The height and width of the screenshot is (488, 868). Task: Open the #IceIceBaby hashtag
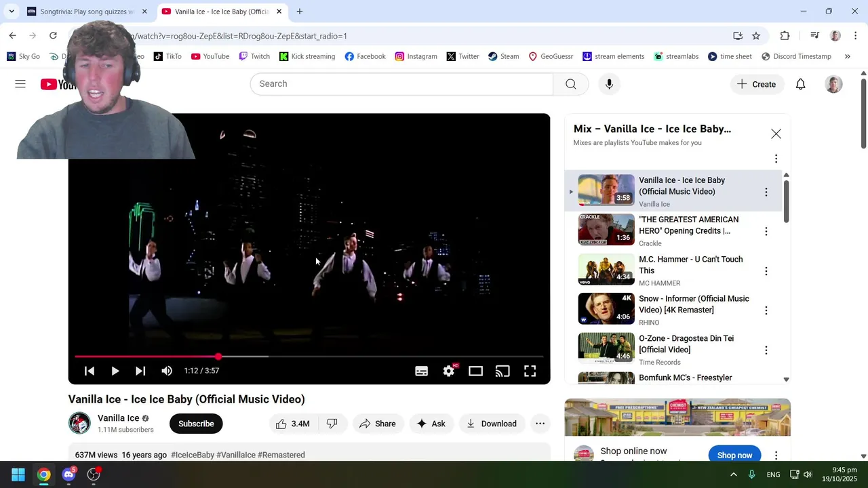click(x=193, y=455)
